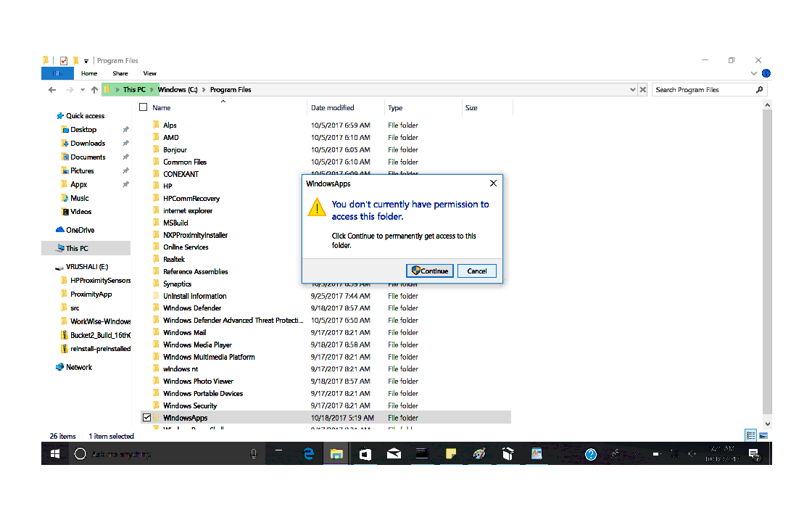Toggle the select-all checkbox in header

point(144,107)
